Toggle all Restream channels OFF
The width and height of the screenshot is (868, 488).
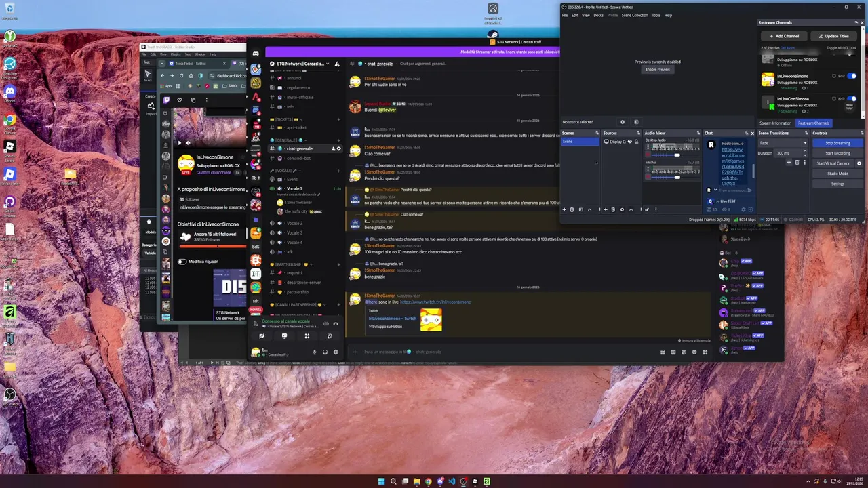click(845, 48)
